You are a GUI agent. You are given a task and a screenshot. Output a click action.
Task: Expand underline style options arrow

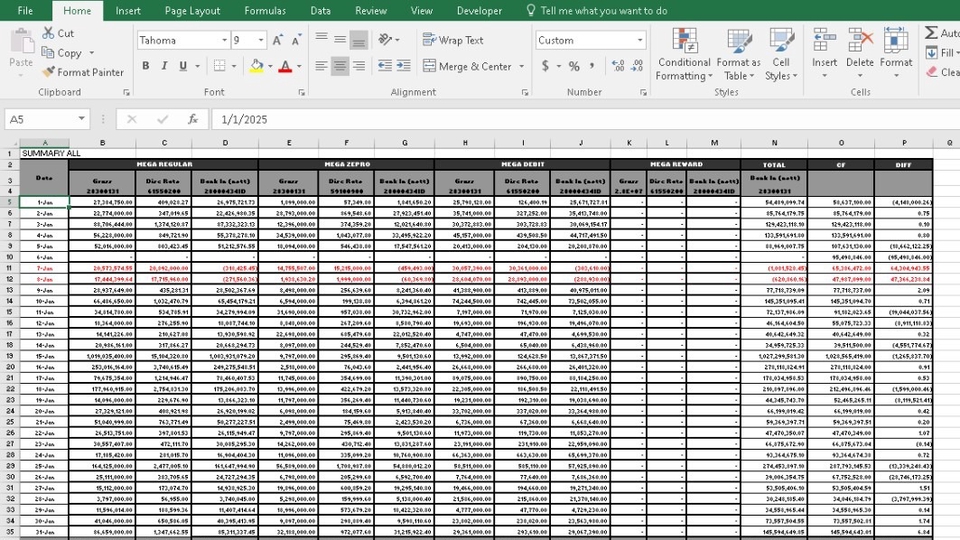(x=197, y=66)
